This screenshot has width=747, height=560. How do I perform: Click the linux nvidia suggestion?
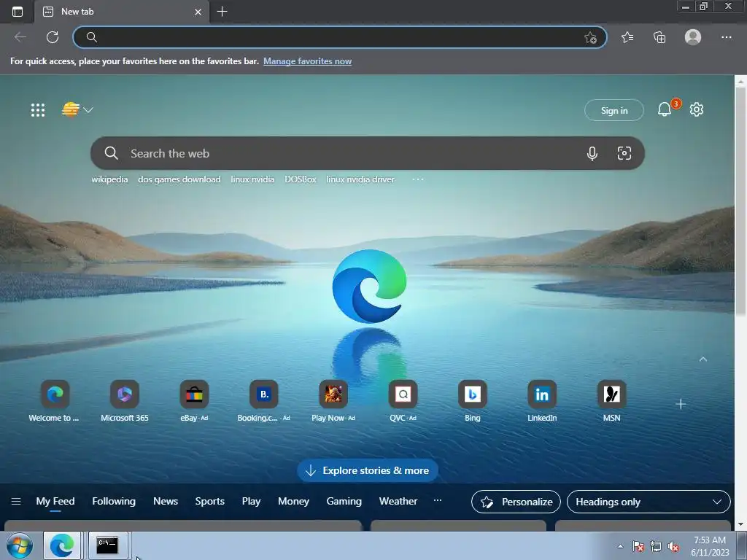[252, 179]
